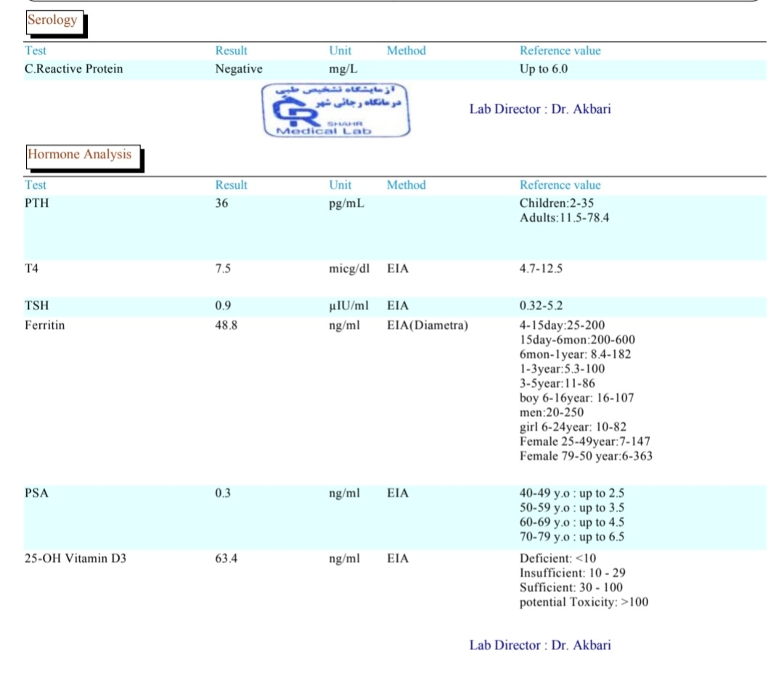Image resolution: width=784 pixels, height=690 pixels.
Task: Select the TSH reference range 0.32-5.2
Action: click(541, 306)
